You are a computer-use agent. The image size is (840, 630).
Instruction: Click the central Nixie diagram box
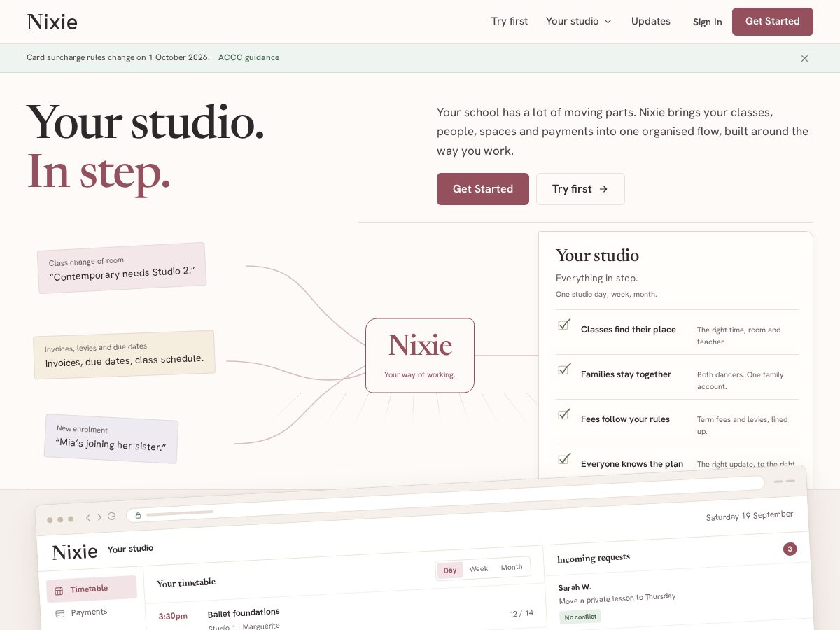pyautogui.click(x=420, y=356)
